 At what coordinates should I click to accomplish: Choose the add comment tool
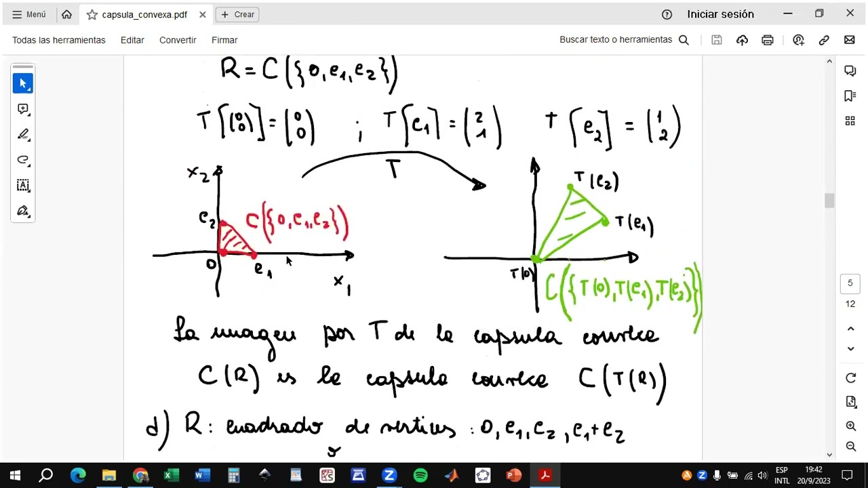click(x=23, y=109)
